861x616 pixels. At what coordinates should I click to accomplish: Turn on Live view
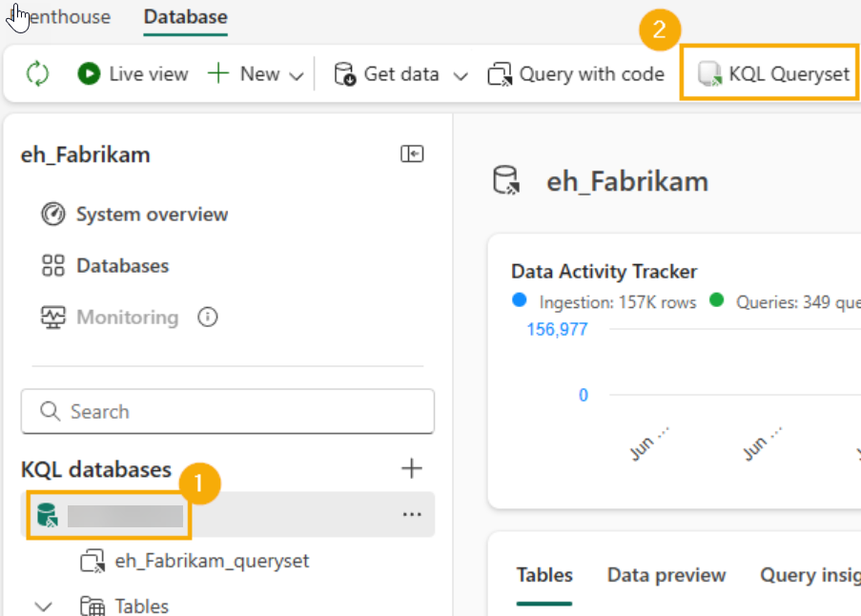click(133, 73)
